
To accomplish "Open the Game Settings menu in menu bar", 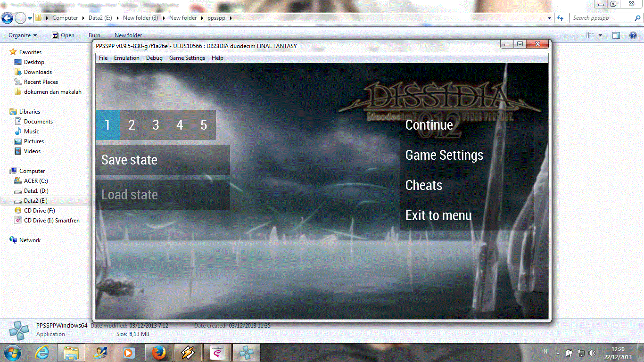I will (x=187, y=58).
